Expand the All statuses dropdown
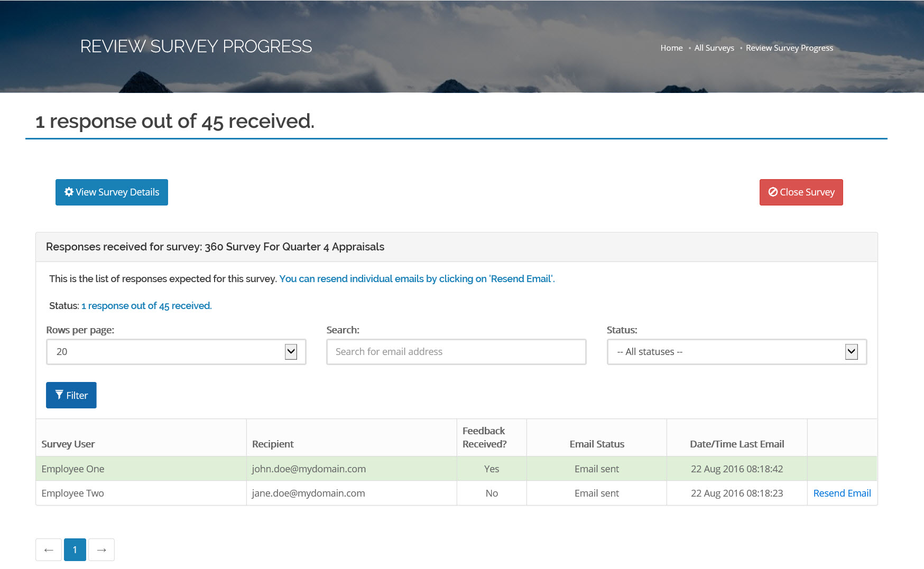The image size is (924, 569). pyautogui.click(x=736, y=352)
